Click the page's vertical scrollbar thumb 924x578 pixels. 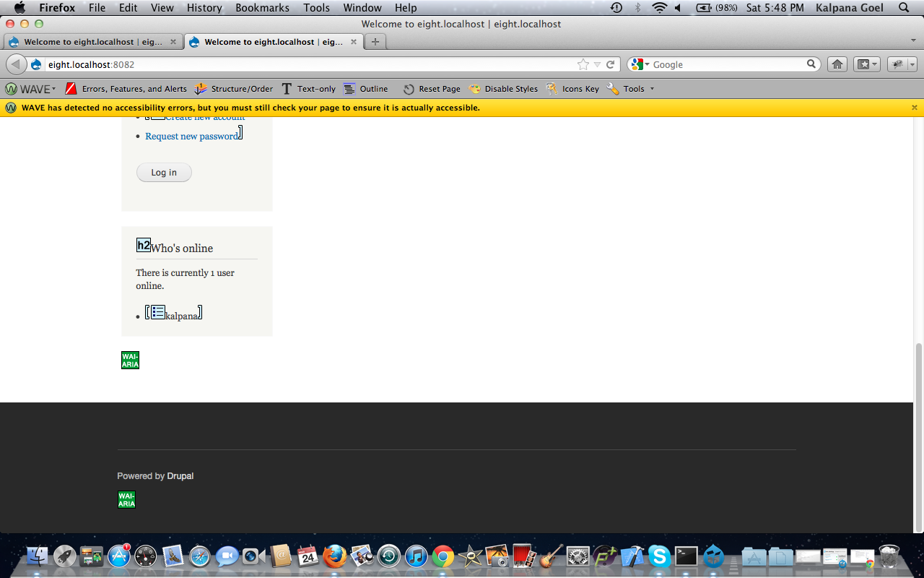(918, 437)
